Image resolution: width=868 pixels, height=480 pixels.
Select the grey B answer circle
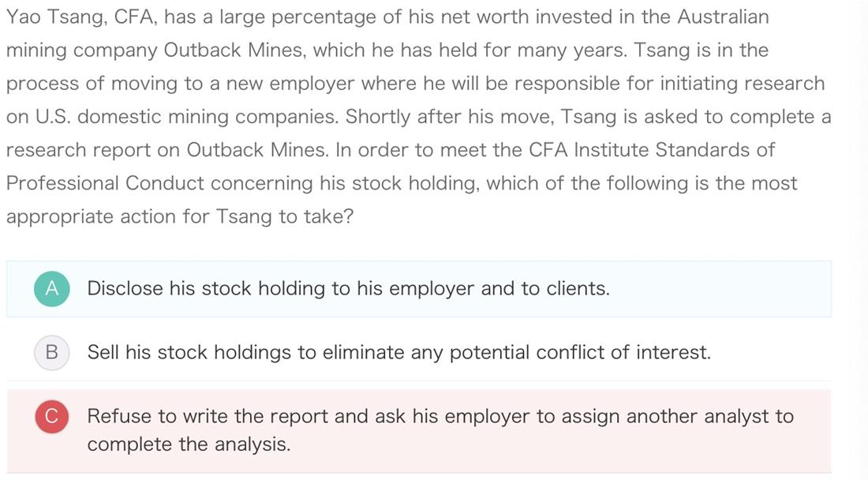[x=51, y=352]
